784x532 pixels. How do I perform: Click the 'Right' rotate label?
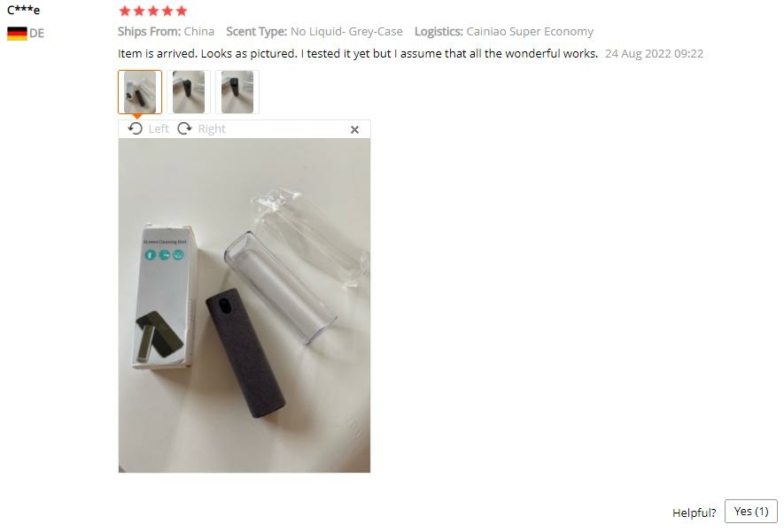point(212,129)
